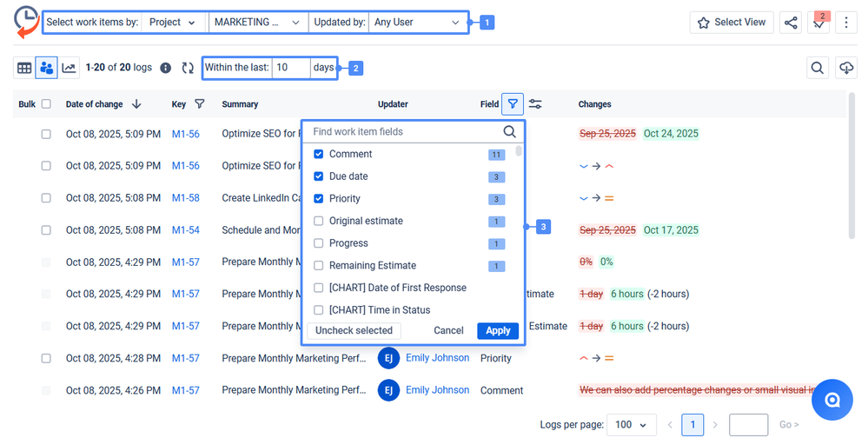Click the Field column filter icon
Screen dimensions: 868x438
513,104
